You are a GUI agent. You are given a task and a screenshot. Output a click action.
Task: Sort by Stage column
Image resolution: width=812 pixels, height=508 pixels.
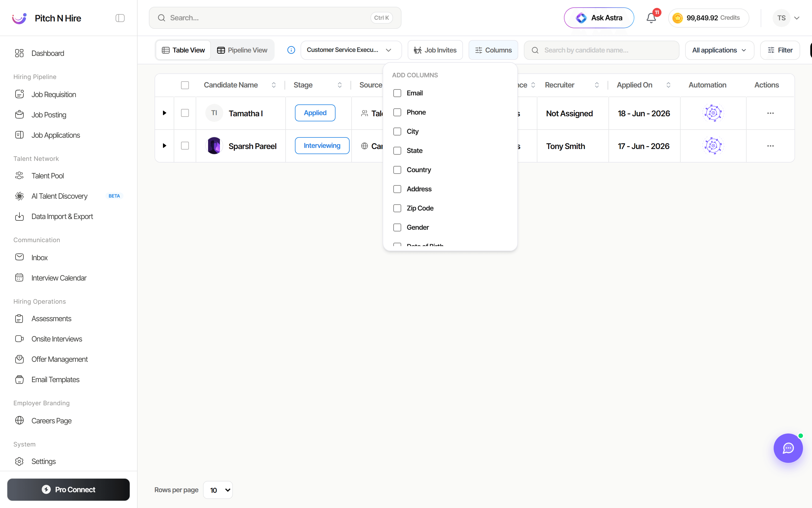pyautogui.click(x=339, y=85)
